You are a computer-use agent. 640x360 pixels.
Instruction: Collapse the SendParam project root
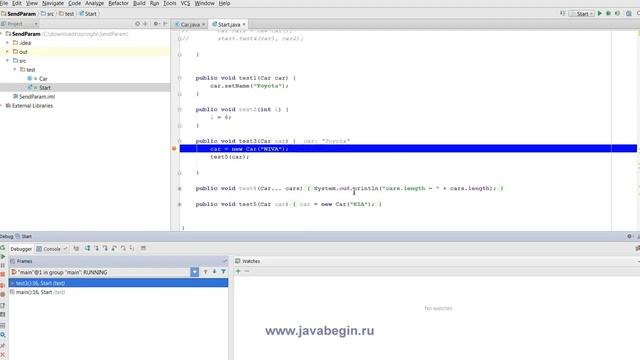(x=2, y=34)
